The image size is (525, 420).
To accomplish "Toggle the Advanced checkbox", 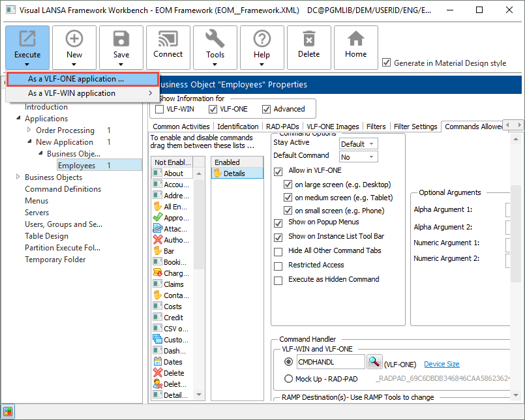I will [x=266, y=109].
